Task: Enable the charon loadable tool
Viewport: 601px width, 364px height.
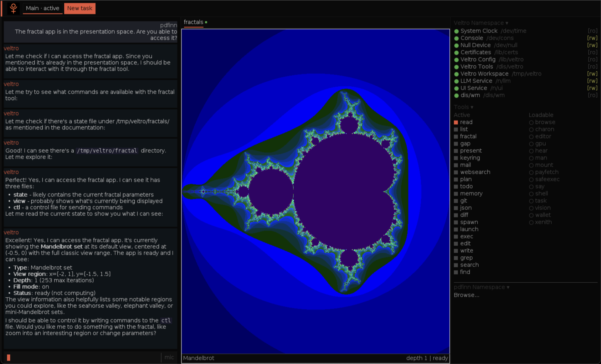Action: pyautogui.click(x=532, y=129)
